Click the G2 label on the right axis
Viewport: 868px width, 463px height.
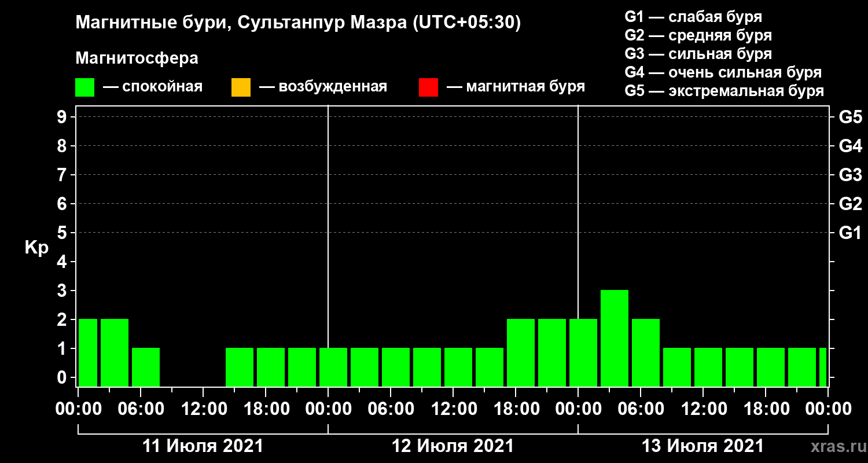(850, 204)
